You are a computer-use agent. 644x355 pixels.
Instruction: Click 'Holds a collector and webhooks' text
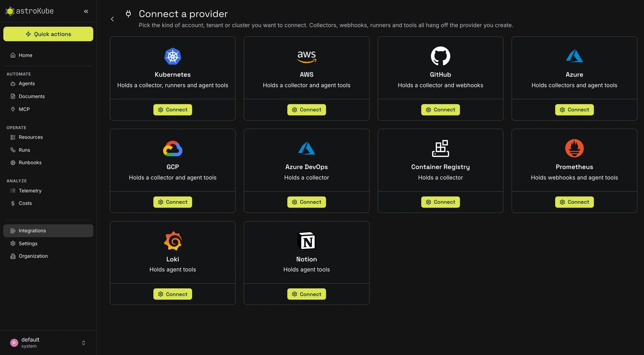pyautogui.click(x=440, y=85)
